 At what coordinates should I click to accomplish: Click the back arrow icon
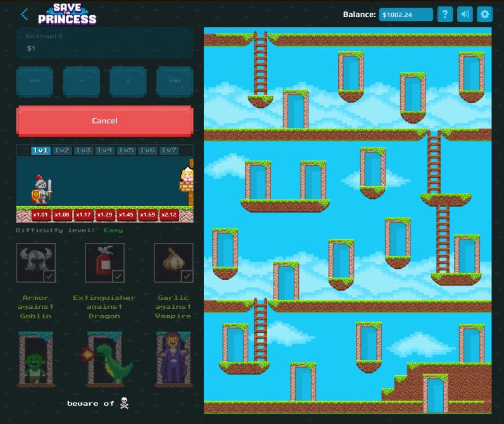point(24,14)
